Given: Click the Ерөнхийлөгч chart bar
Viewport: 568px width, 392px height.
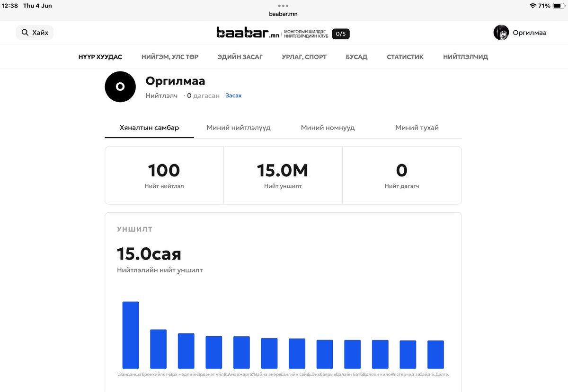Looking at the screenshot, I should tap(159, 349).
